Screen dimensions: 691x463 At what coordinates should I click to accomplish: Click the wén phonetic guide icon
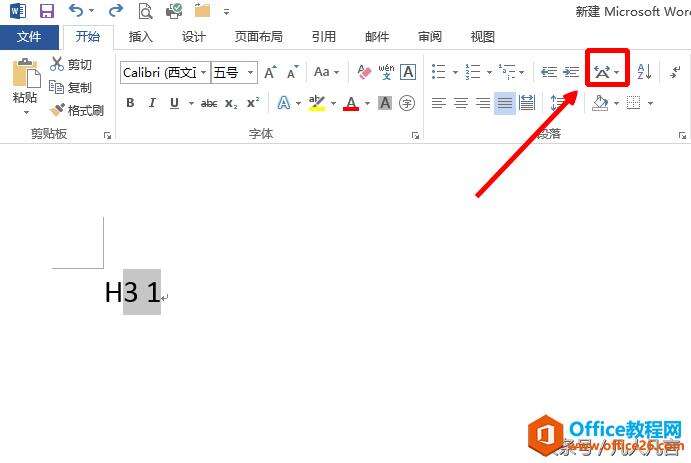[x=386, y=72]
